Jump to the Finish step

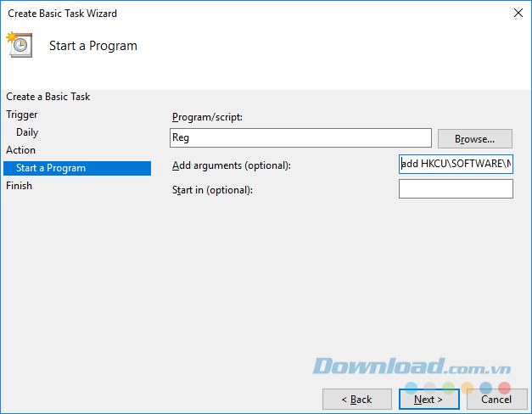[19, 186]
